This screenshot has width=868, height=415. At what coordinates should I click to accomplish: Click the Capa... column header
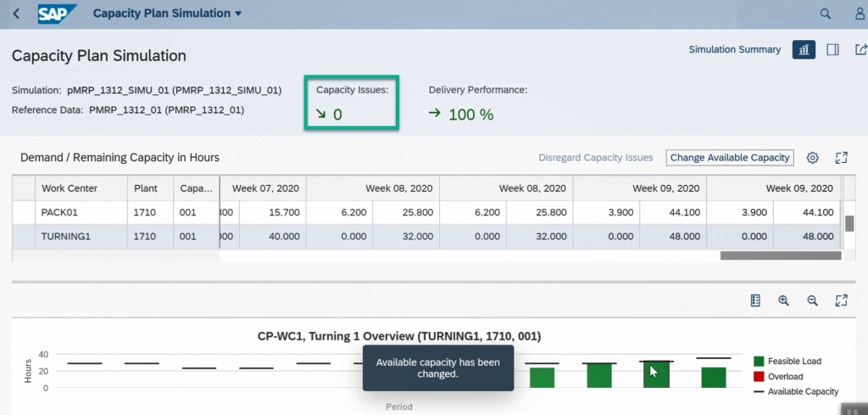click(x=197, y=188)
